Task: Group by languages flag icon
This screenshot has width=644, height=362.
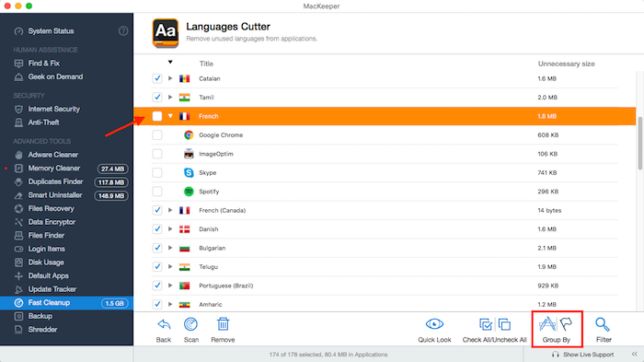Action: click(566, 324)
